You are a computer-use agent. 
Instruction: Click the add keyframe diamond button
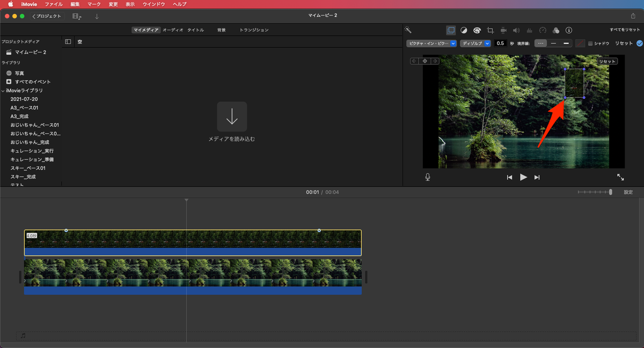tap(425, 61)
